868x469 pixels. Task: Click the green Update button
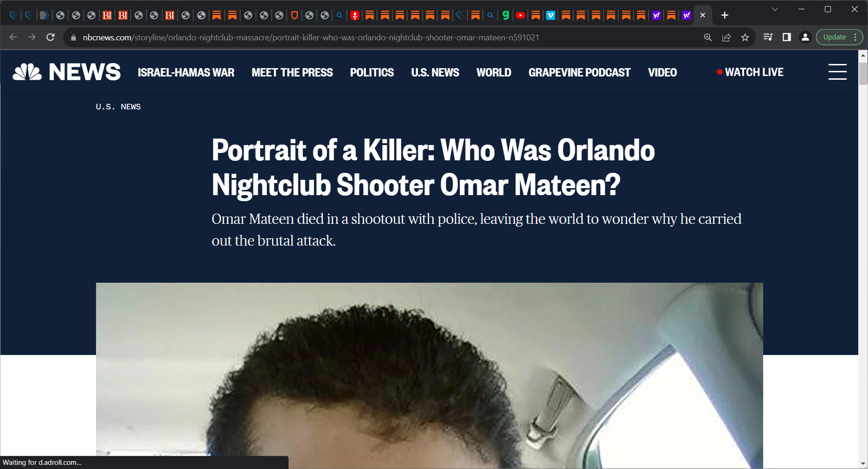(x=834, y=37)
